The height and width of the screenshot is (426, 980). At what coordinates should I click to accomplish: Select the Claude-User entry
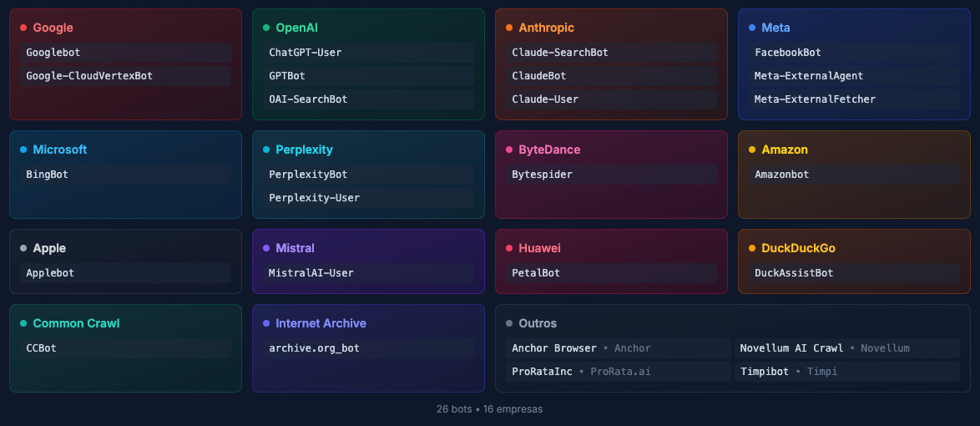click(x=611, y=99)
